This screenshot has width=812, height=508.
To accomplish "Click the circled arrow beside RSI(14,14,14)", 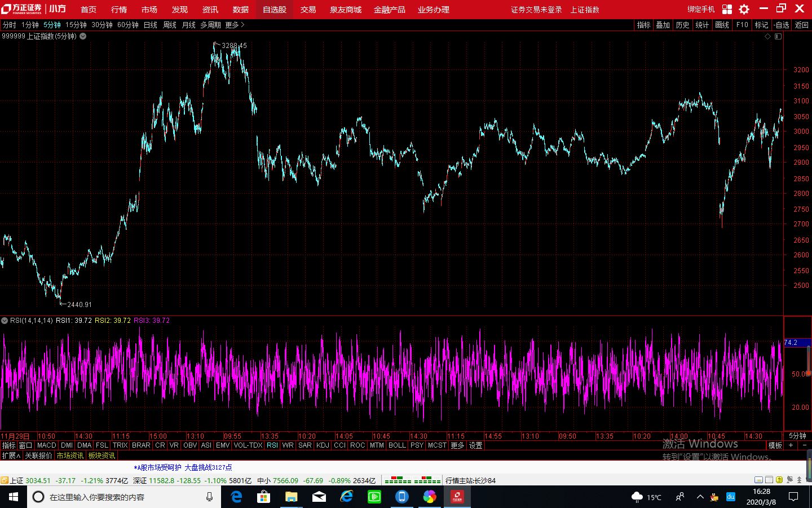I will pos(5,321).
